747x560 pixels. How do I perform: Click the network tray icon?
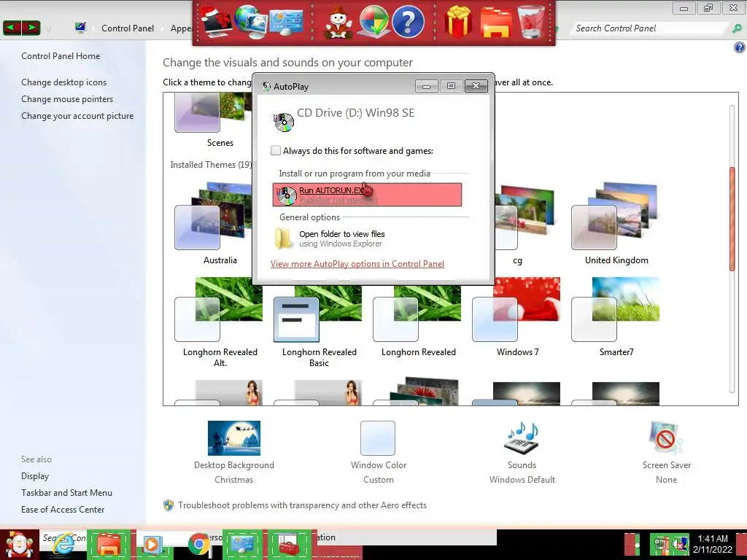point(661,544)
